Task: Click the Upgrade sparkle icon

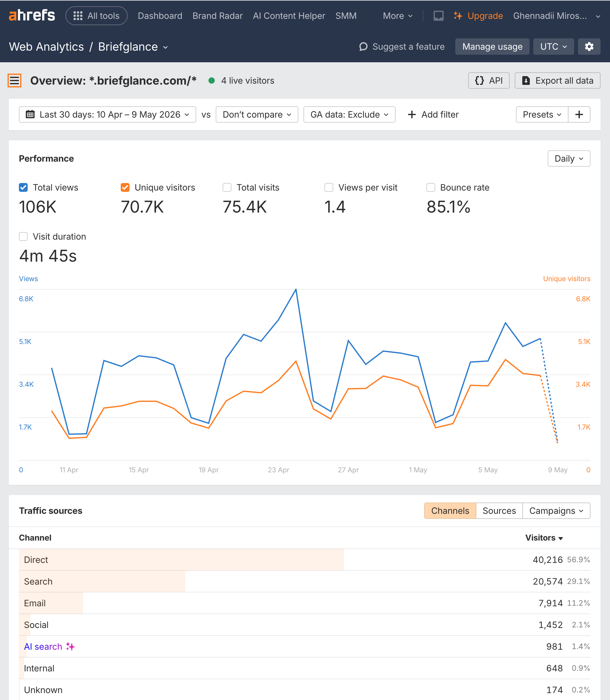Action: [x=458, y=16]
